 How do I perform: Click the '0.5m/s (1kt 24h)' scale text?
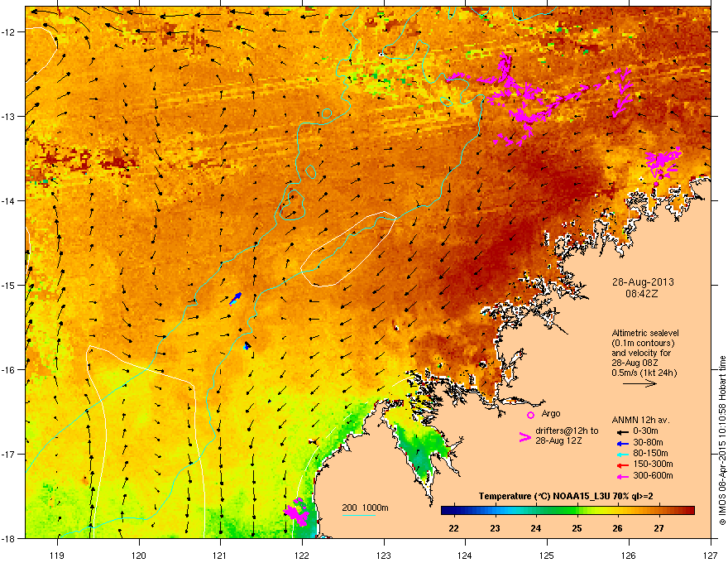[644, 373]
